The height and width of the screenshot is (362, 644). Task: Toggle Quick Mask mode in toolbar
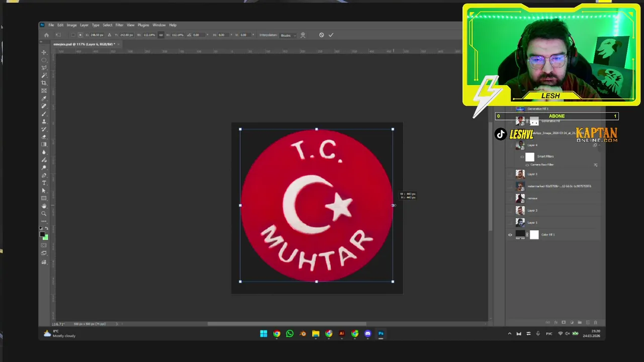(44, 245)
